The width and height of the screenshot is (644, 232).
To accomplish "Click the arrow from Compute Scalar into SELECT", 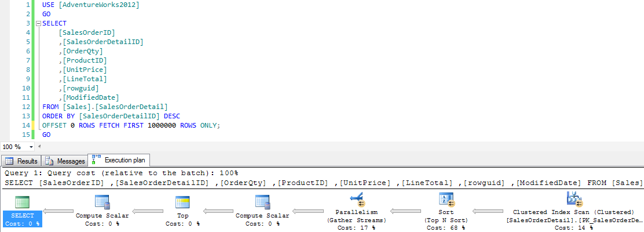I will [x=62, y=211].
